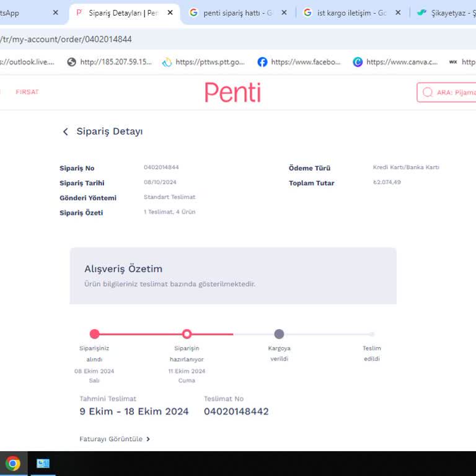Click the Siparişin hazırlanıyor progress marker
This screenshot has width=476, height=476.
[x=187, y=334]
